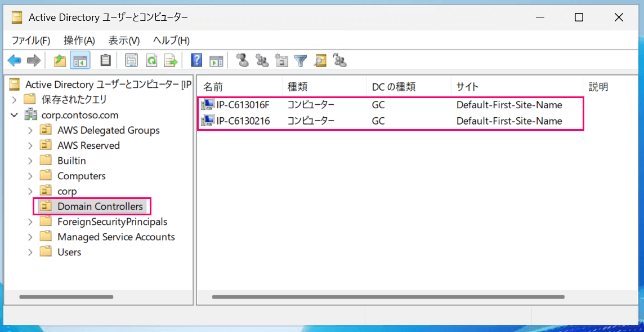Expand the ForeignSecurityPrincipals node
Screen dimensions: 644x332
(x=30, y=222)
